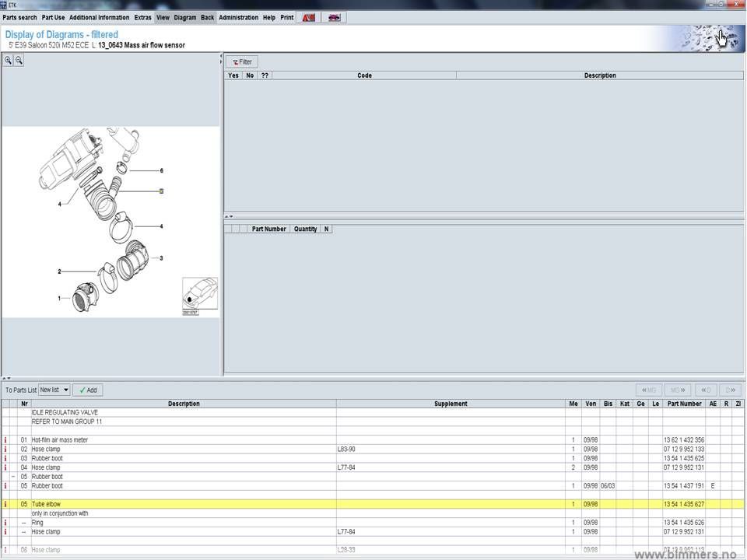Click IDLE REGULATING VALVE text row
The height and width of the screenshot is (560, 747).
pos(65,412)
